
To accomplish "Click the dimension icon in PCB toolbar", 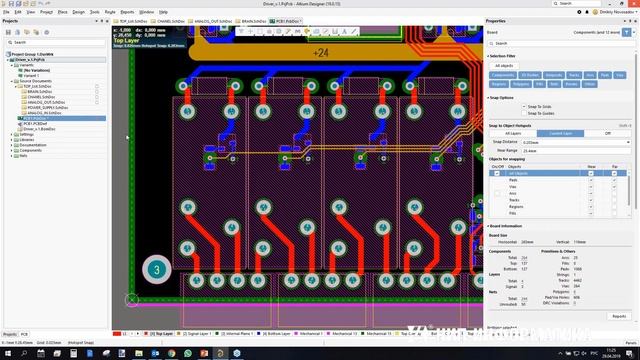I will pos(335,31).
